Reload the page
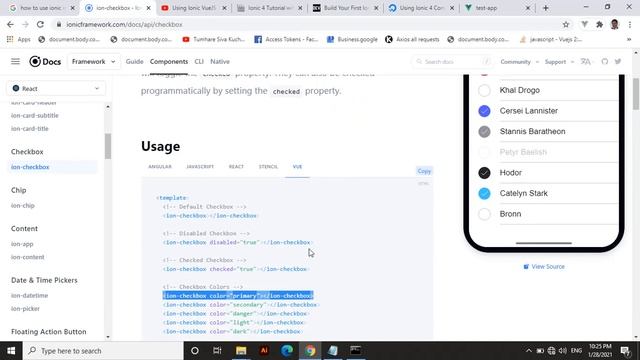Image resolution: width=640 pixels, height=360 pixels. pos(40,24)
